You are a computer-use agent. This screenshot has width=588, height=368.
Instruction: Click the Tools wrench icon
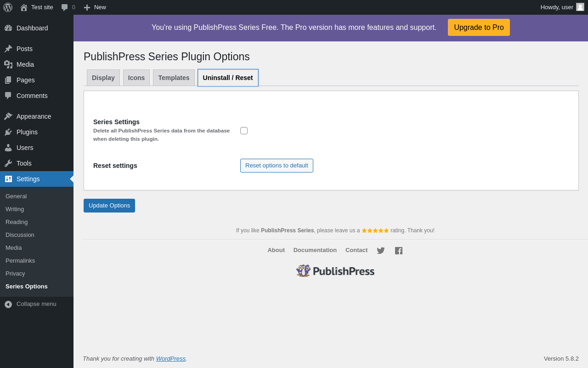pos(8,163)
